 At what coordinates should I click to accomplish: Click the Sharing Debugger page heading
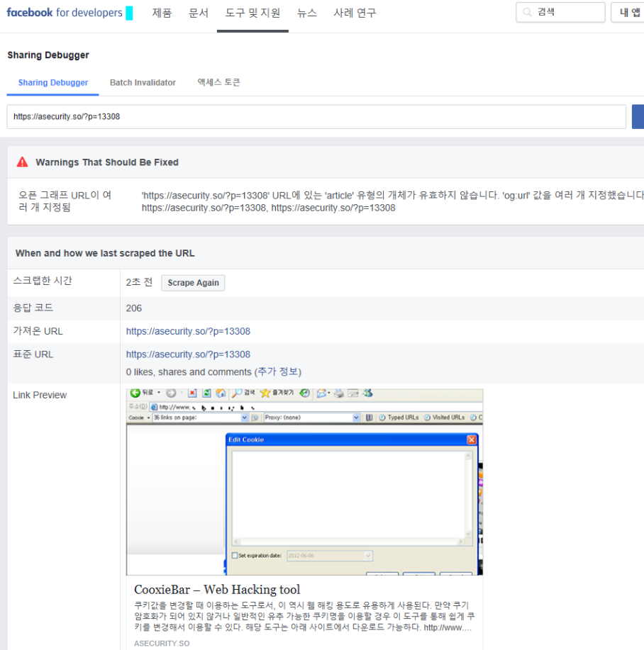(48, 55)
